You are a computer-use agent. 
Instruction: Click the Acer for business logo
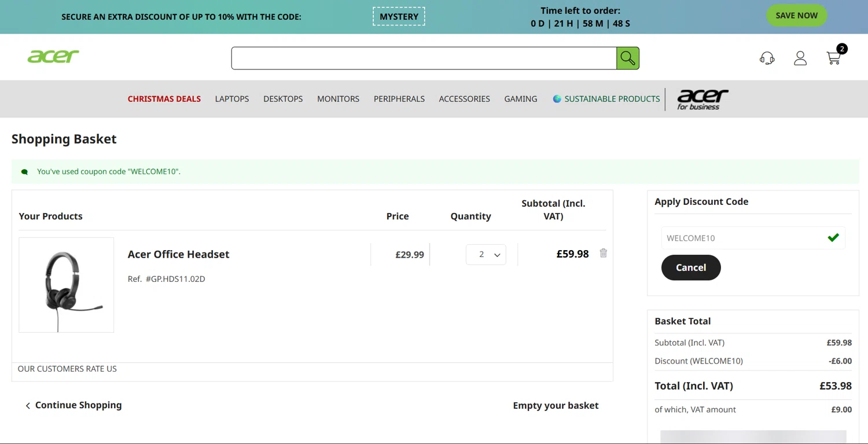[x=703, y=99]
